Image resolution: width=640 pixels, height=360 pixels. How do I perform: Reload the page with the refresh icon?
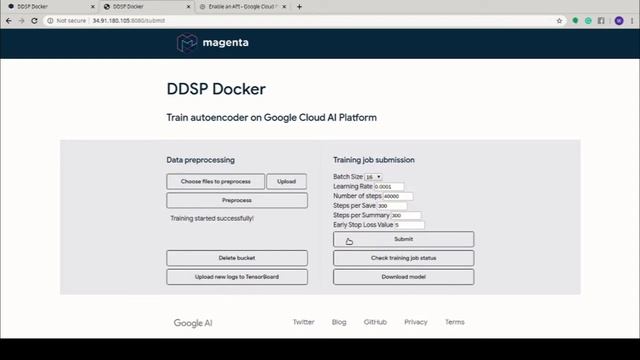tap(34, 20)
